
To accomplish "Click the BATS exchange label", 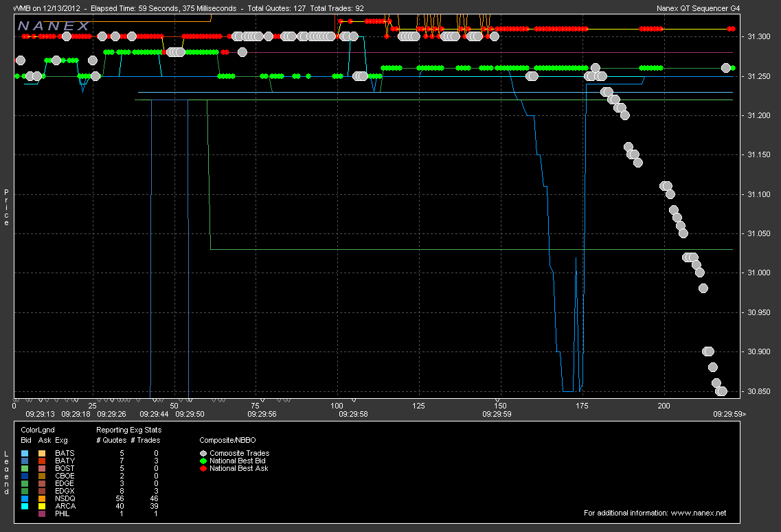I will [x=65, y=453].
